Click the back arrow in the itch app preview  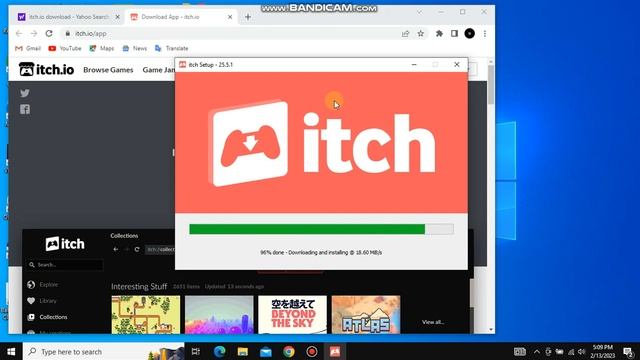[116, 249]
